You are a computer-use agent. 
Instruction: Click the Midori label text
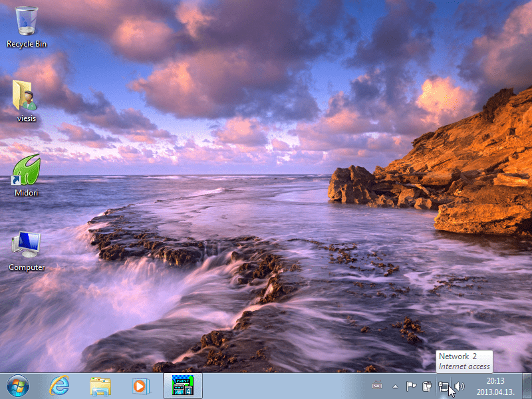coord(26,193)
